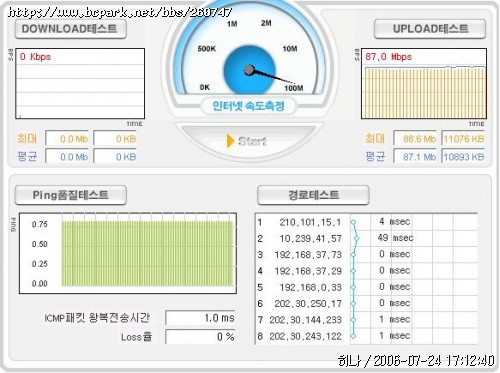The height and width of the screenshot is (373, 500).
Task: Click the 1M mark on the gauge
Action: coord(232,24)
